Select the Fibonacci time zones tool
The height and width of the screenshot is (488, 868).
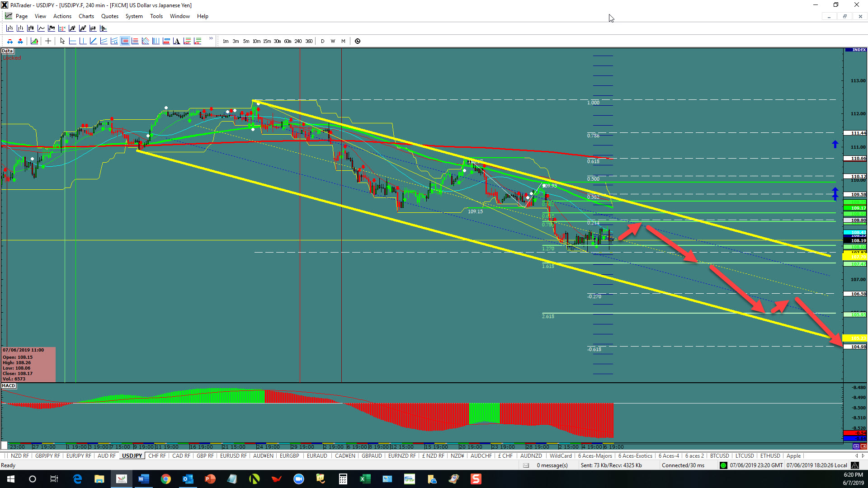(156, 41)
